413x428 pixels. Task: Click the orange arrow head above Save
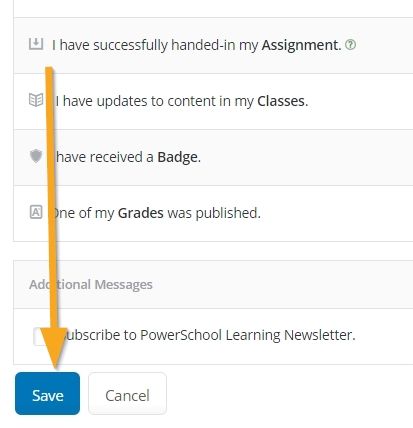coord(55,348)
